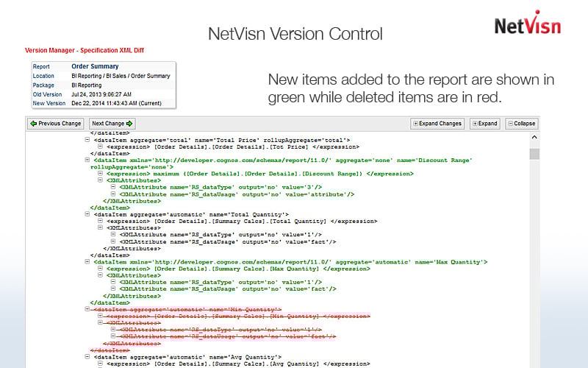Click old version date 'Jul 24, 2013 9:06:27 AM'
The width and height of the screenshot is (588, 368).
(101, 94)
